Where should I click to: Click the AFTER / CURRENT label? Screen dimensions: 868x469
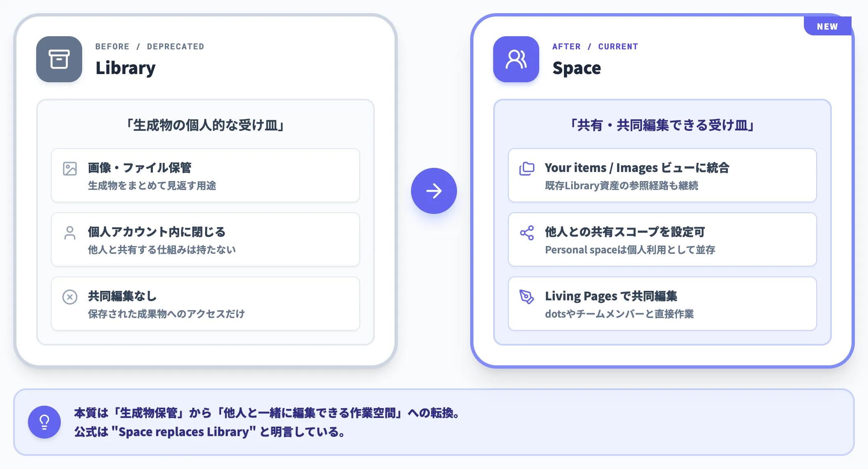tap(595, 46)
